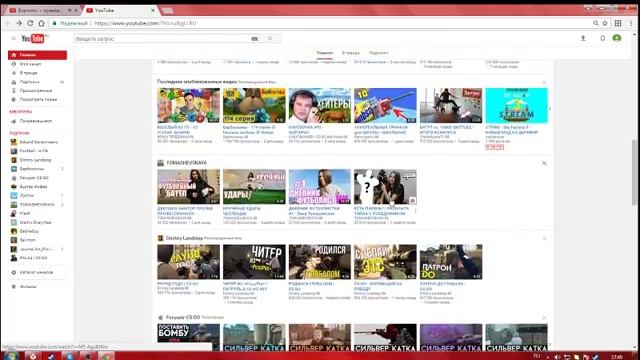Image resolution: width=640 pixels, height=360 pixels.
Task: Switch to the В тренде top tab
Action: click(x=351, y=53)
